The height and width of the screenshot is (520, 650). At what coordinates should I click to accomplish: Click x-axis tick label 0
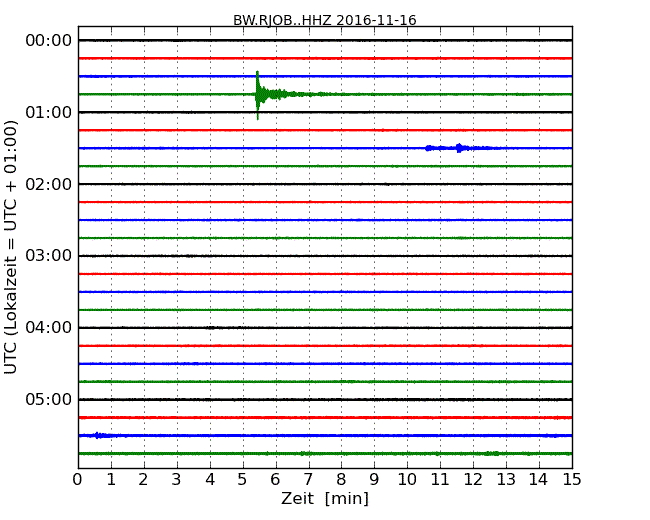(78, 480)
